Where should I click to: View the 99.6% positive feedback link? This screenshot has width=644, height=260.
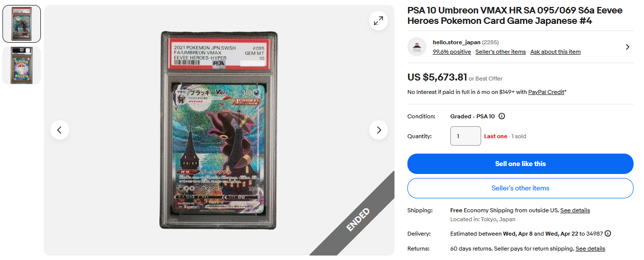[452, 52]
